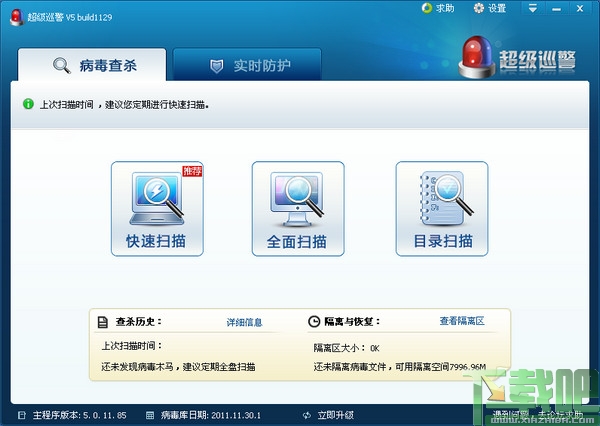Click the text 病毒库日期: 2011.11.30.1
The width and height of the screenshot is (600, 426).
click(x=210, y=415)
